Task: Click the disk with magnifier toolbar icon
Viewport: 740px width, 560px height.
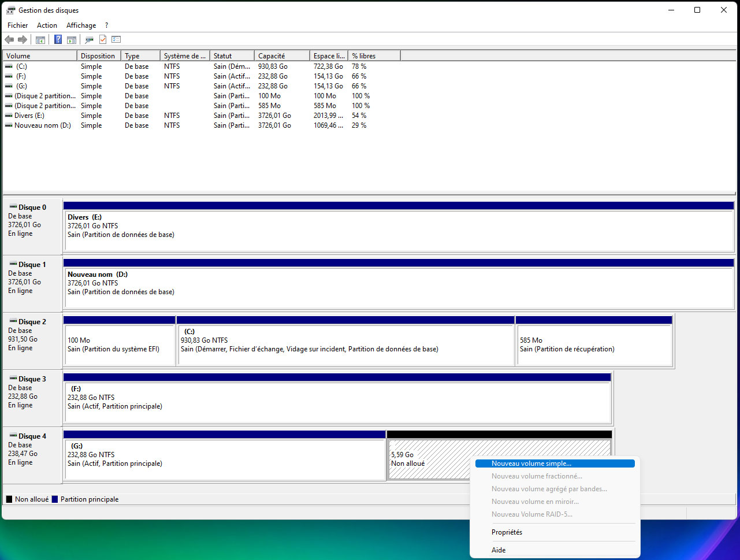Action: (90, 39)
